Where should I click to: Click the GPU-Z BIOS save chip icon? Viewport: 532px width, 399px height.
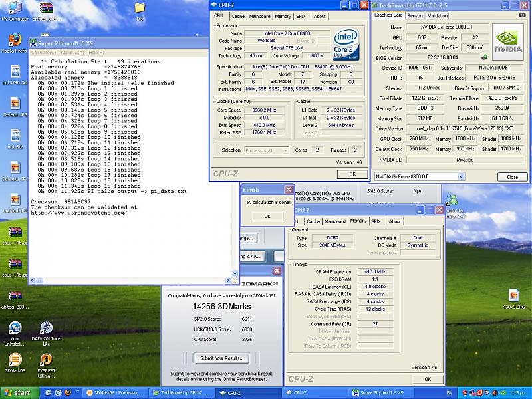[484, 57]
